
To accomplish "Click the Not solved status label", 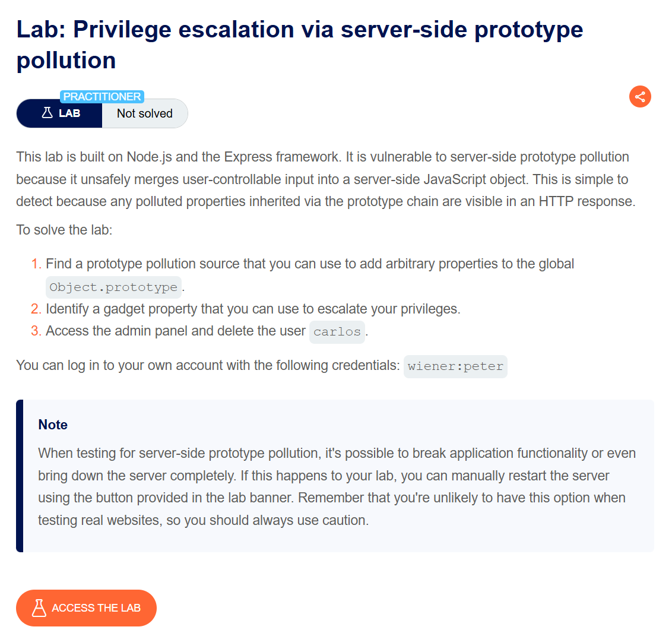I will pyautogui.click(x=145, y=113).
